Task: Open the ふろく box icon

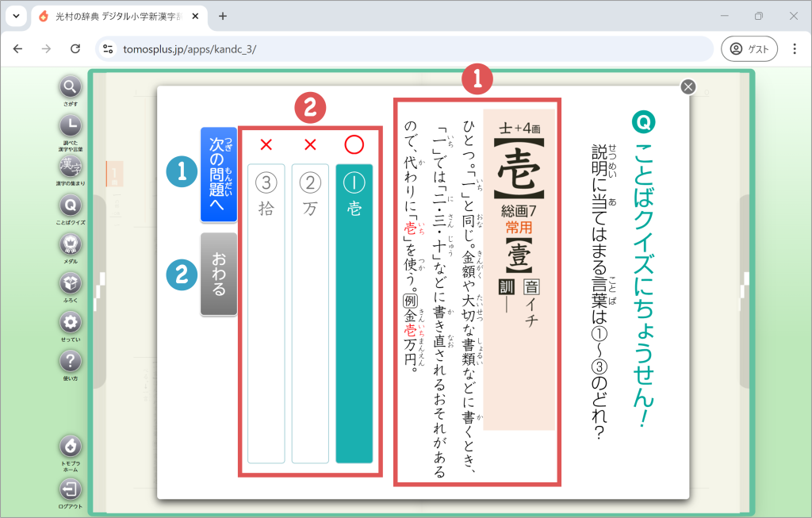Action: click(x=71, y=283)
